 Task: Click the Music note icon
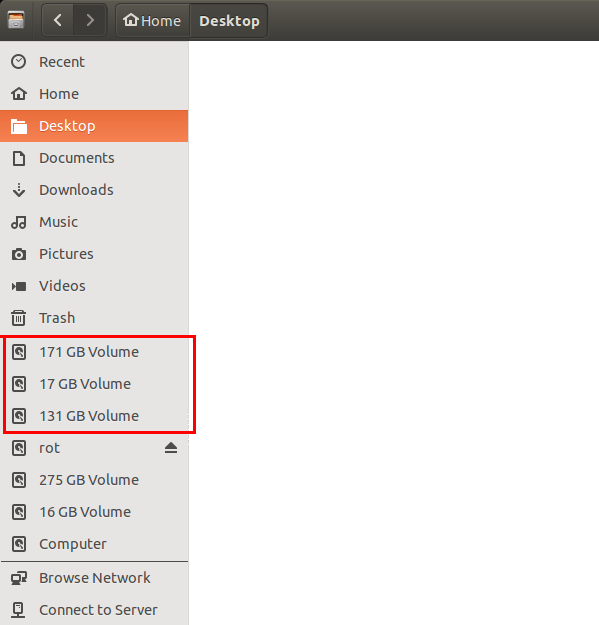pyautogui.click(x=19, y=222)
